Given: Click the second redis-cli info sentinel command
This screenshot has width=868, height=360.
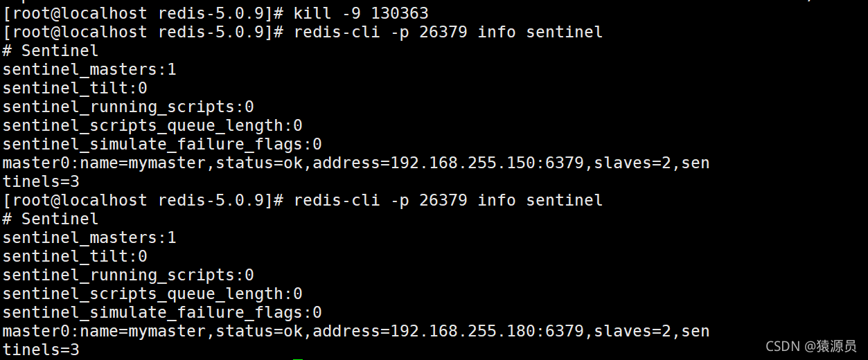Looking at the screenshot, I should [x=448, y=200].
